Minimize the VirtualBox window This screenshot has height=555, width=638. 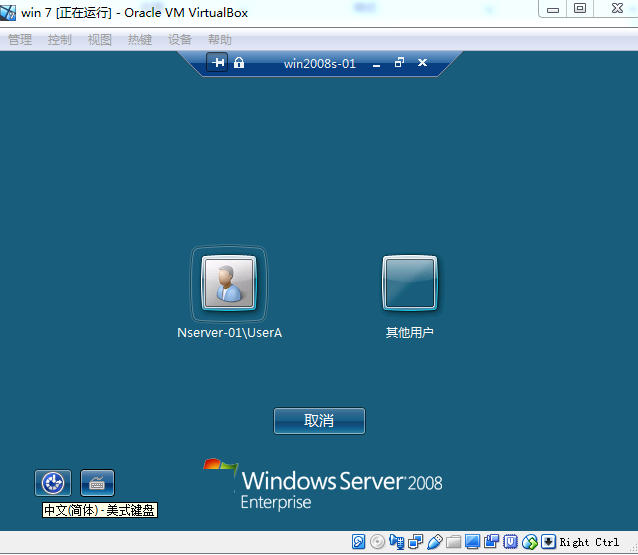pyautogui.click(x=553, y=9)
